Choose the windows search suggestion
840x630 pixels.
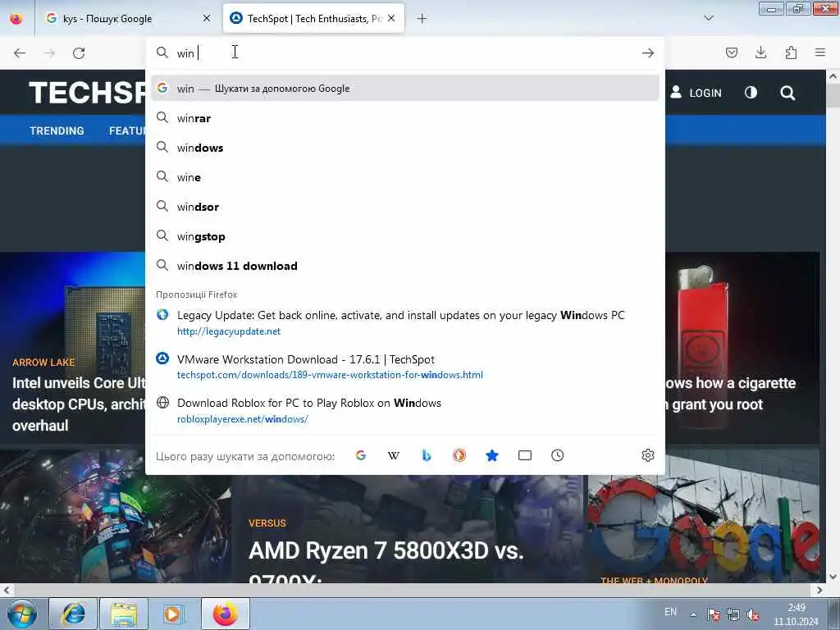click(x=405, y=148)
